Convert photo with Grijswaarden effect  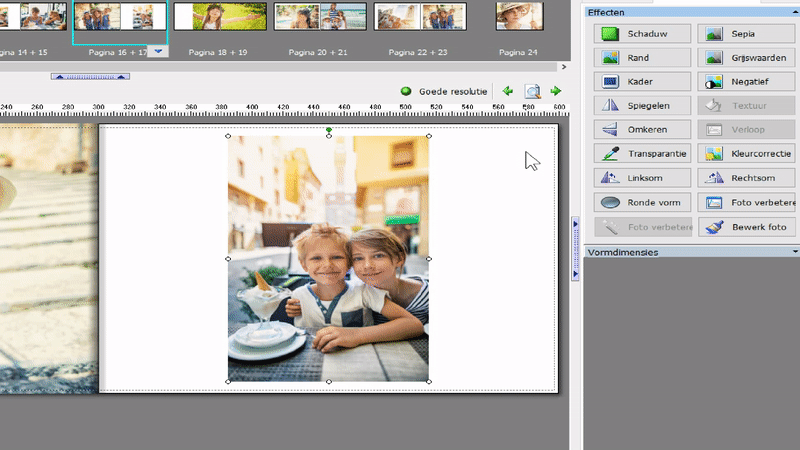point(747,58)
